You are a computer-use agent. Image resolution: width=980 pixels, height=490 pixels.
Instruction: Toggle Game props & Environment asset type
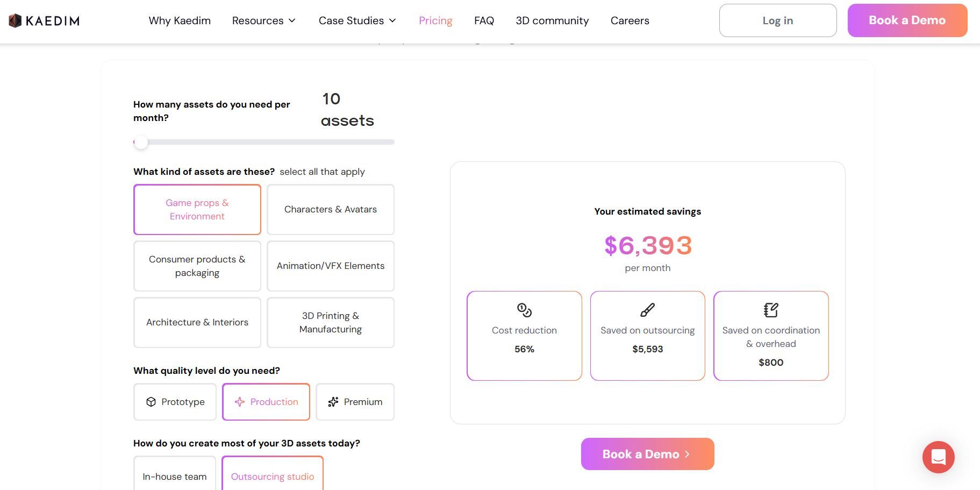coord(197,209)
